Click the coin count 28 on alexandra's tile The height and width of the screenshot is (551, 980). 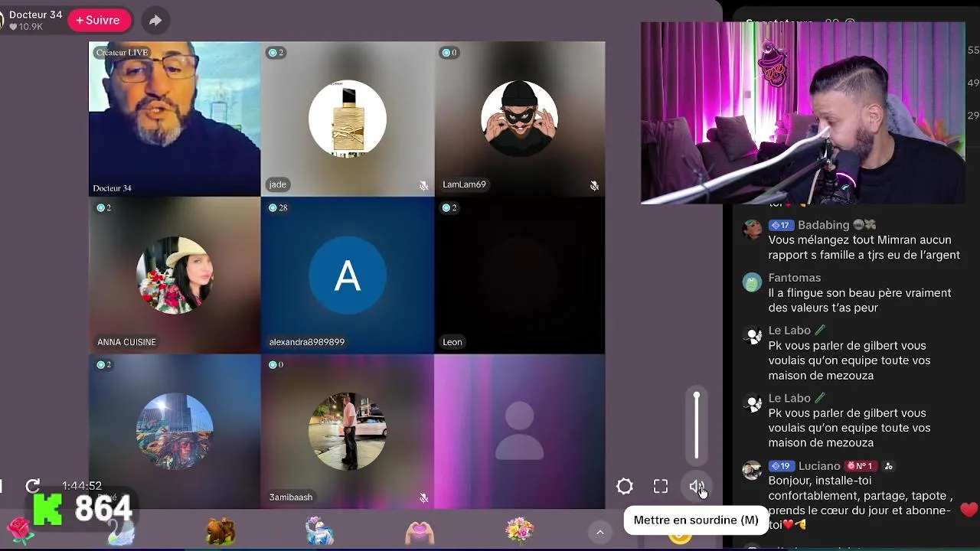click(278, 208)
